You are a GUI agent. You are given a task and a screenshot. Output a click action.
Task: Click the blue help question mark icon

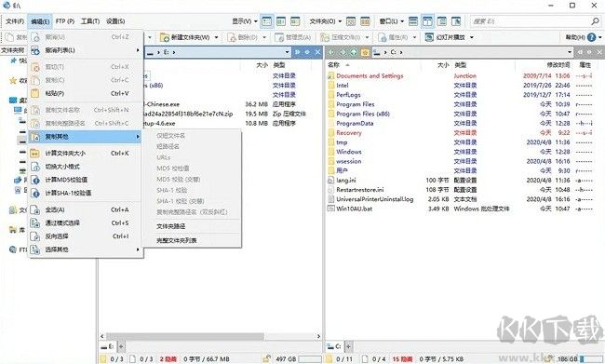click(591, 37)
